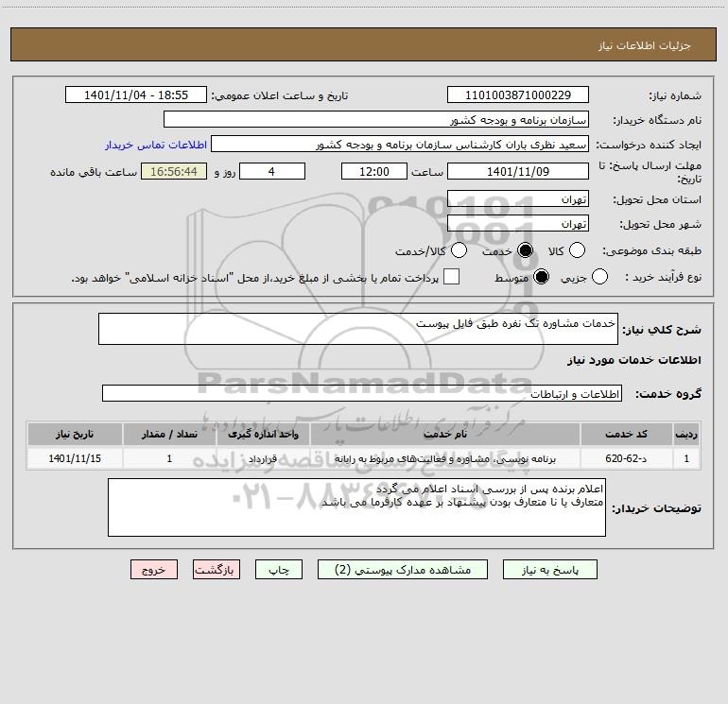Image resolution: width=728 pixels, height=704 pixels.
Task: Click the request creator name field
Action: pos(400,145)
